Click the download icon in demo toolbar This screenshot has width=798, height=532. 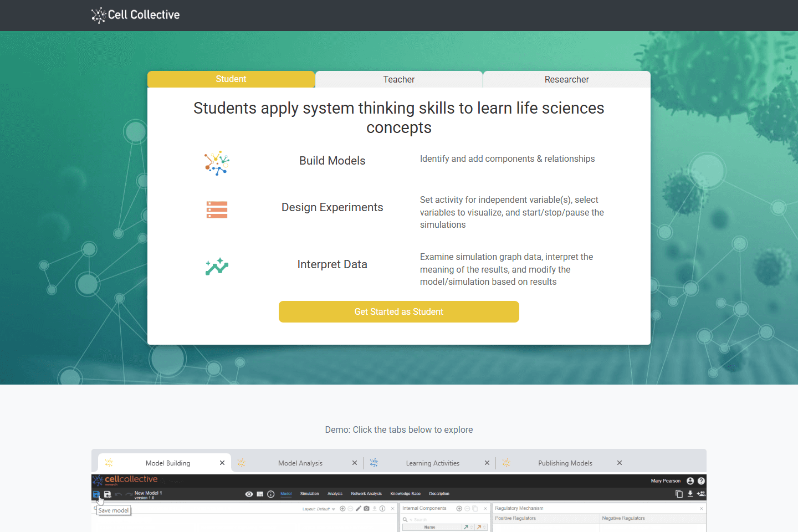(690, 494)
